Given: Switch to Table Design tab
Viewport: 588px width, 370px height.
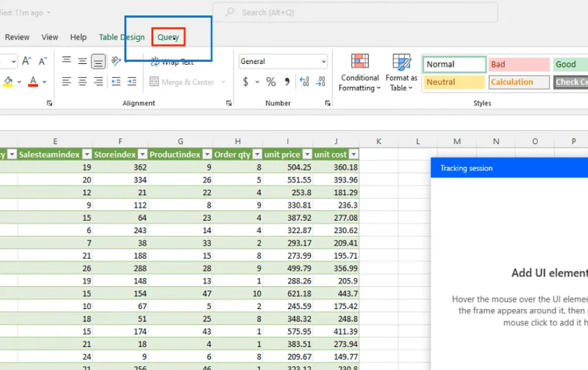Looking at the screenshot, I should (121, 38).
